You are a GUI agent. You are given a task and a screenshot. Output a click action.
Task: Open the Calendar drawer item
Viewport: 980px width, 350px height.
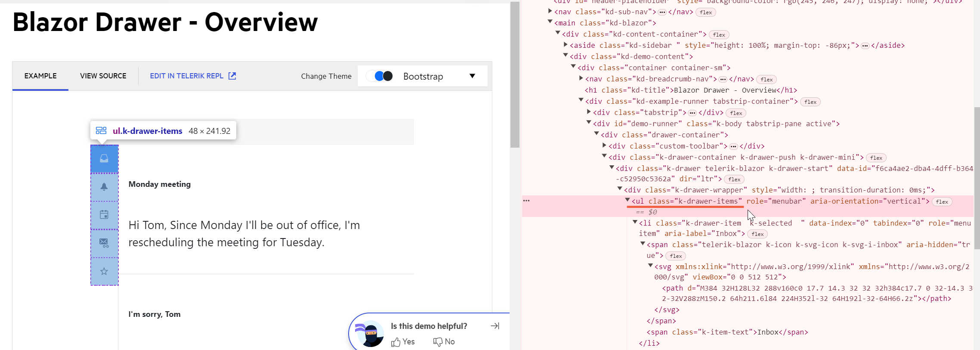[104, 215]
